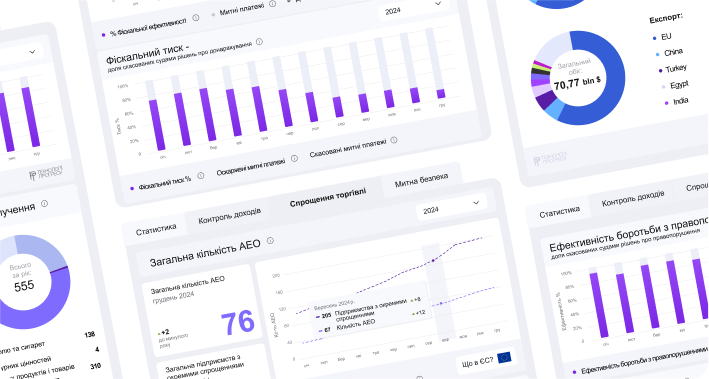Click info icon beside 'Оскаржені митні платежі'

[294, 158]
